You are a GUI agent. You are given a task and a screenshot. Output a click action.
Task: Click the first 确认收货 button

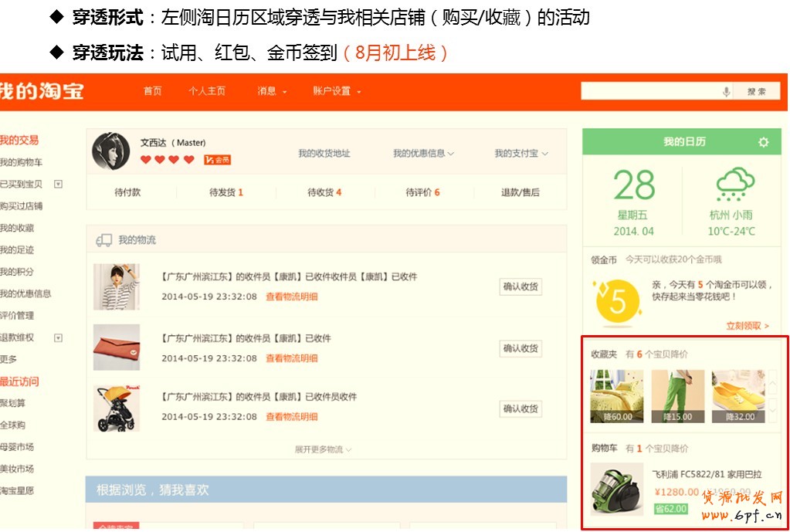pyautogui.click(x=520, y=287)
